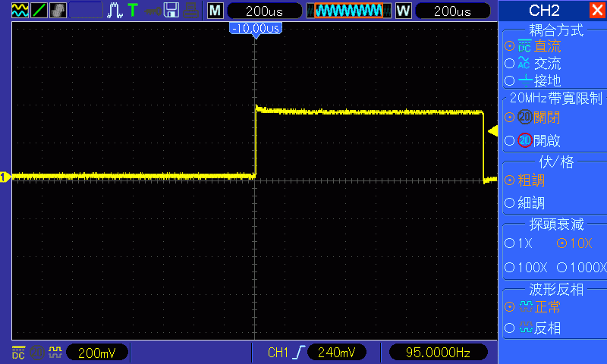Click the 耦合方式 section heading
This screenshot has width=607, height=364.
click(556, 30)
